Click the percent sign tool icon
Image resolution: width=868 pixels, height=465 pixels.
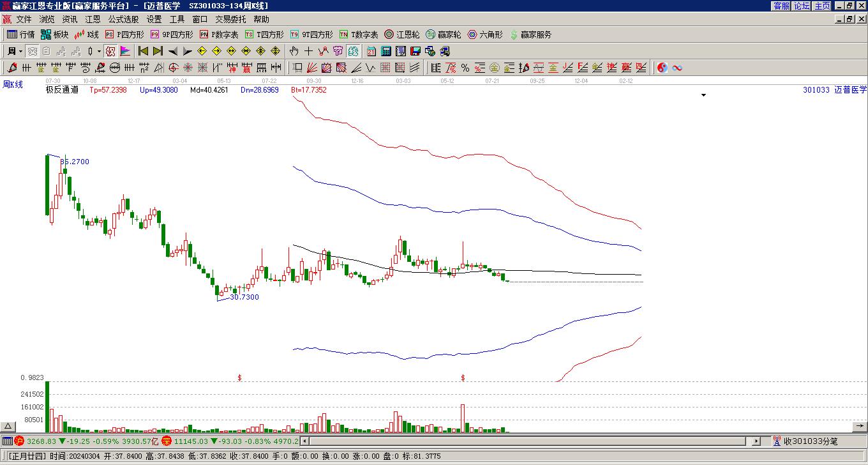click(465, 68)
